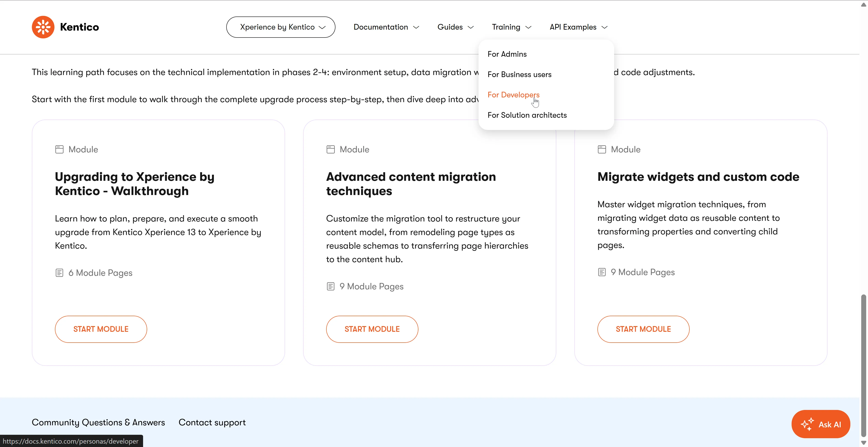Start the Migrate widgets and custom code module

pyautogui.click(x=643, y=329)
